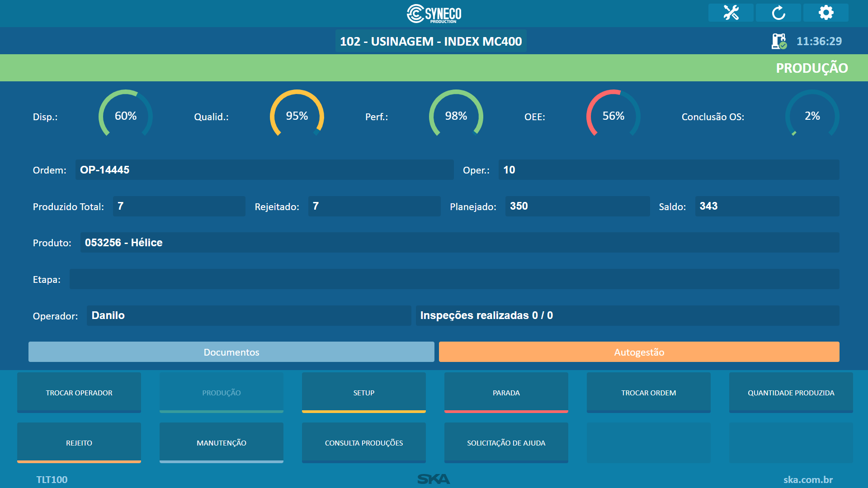
Task: Click the Ordem field OP-14445
Action: click(264, 170)
